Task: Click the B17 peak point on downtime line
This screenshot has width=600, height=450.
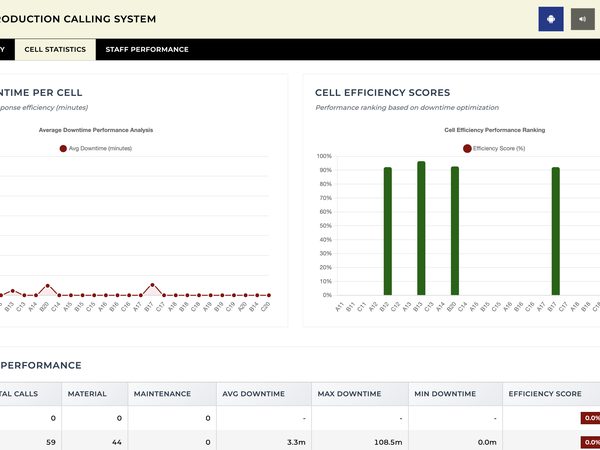Action: tap(152, 285)
